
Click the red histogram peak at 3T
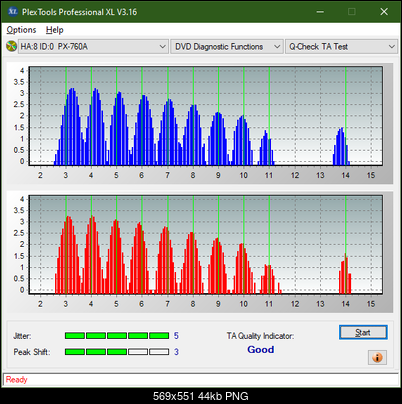coord(69,255)
